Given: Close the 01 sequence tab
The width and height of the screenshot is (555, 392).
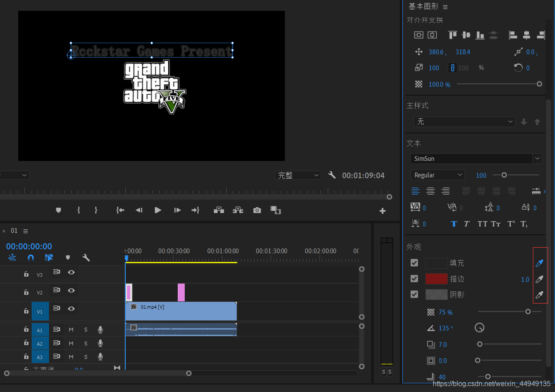Looking at the screenshot, I should click(4, 231).
